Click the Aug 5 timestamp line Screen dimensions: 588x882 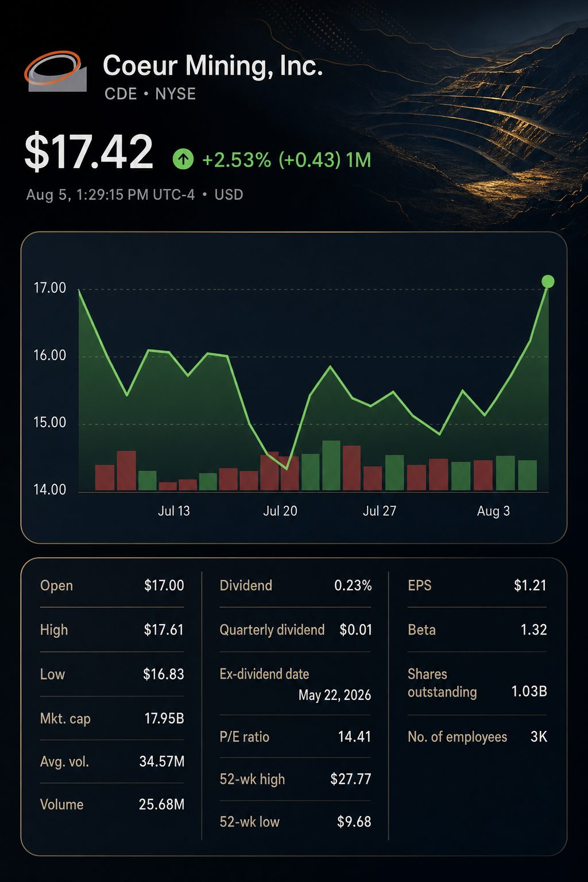pos(134,195)
